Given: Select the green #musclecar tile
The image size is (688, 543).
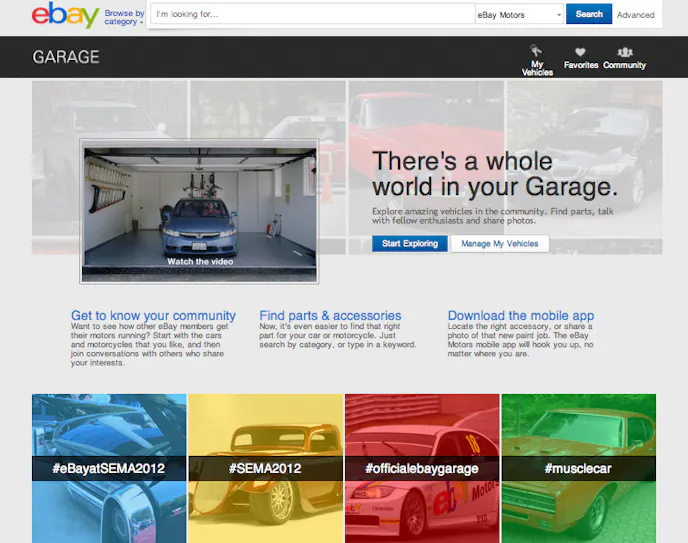Looking at the screenshot, I should [x=578, y=467].
